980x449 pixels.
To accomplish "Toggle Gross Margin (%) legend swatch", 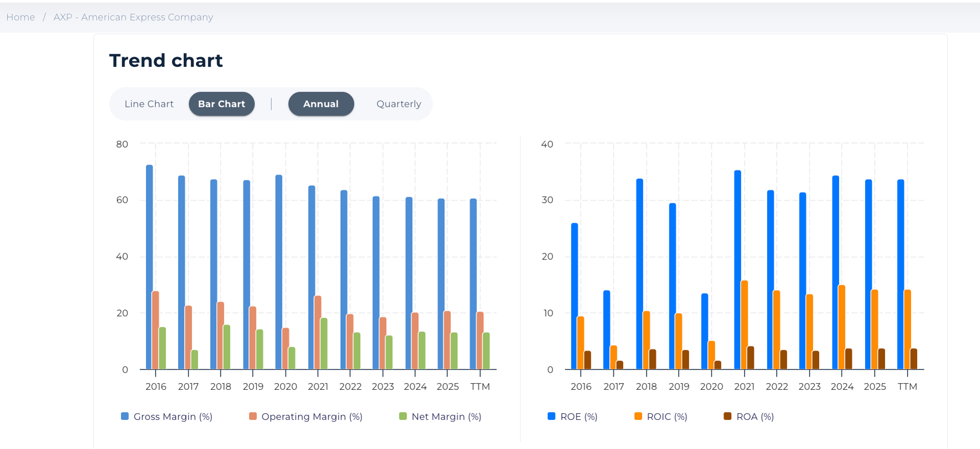I will point(125,416).
